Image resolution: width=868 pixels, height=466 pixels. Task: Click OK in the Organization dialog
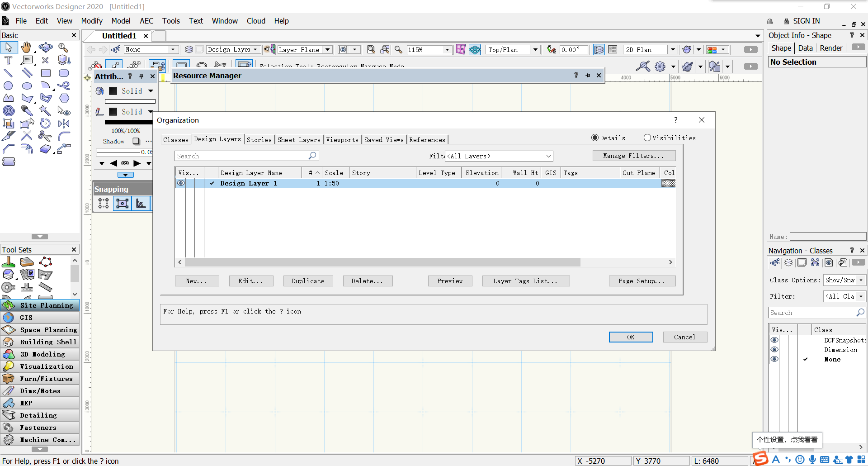click(x=631, y=337)
